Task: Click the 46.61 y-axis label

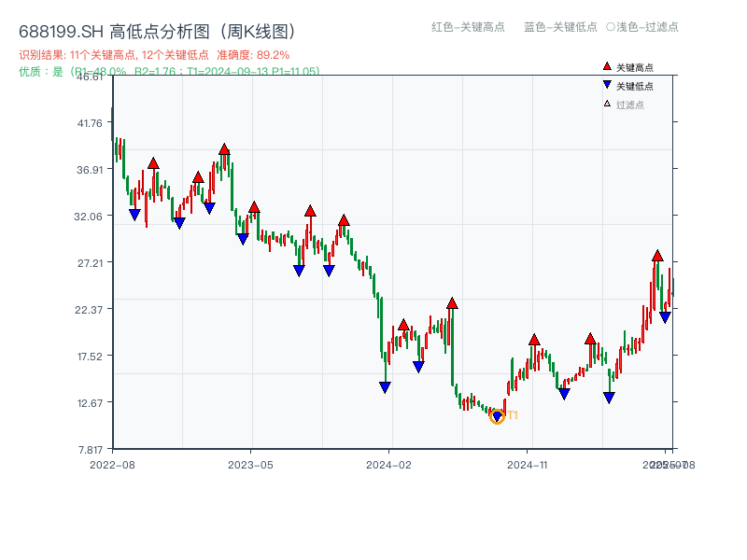Action: [x=89, y=79]
